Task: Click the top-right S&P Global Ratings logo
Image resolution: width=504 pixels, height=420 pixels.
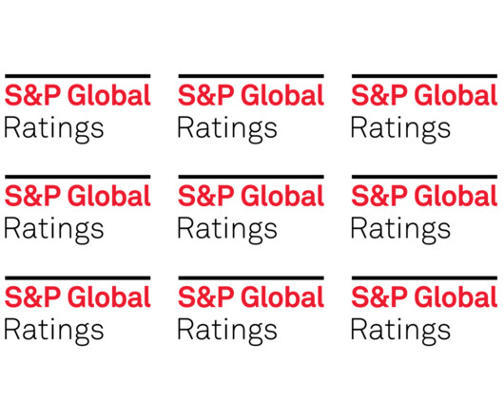Action: tap(424, 109)
